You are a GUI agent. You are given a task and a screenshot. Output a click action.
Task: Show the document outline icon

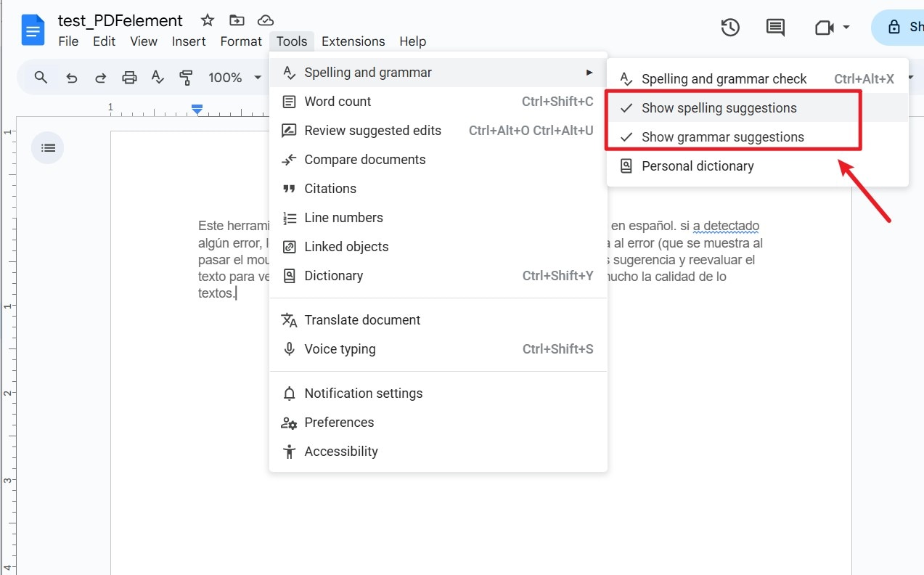(48, 148)
